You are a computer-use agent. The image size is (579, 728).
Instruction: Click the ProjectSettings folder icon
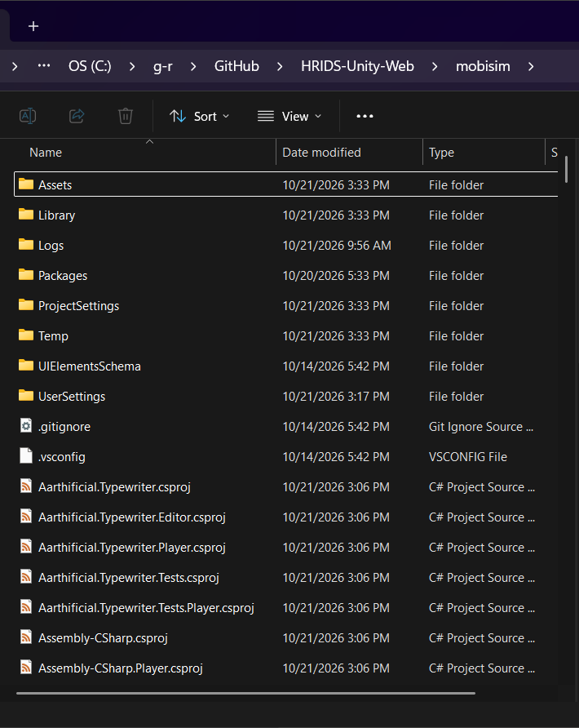tap(26, 305)
